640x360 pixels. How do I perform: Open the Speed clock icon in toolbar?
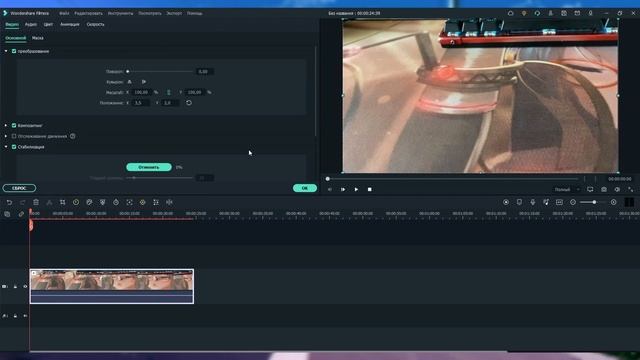click(x=76, y=202)
